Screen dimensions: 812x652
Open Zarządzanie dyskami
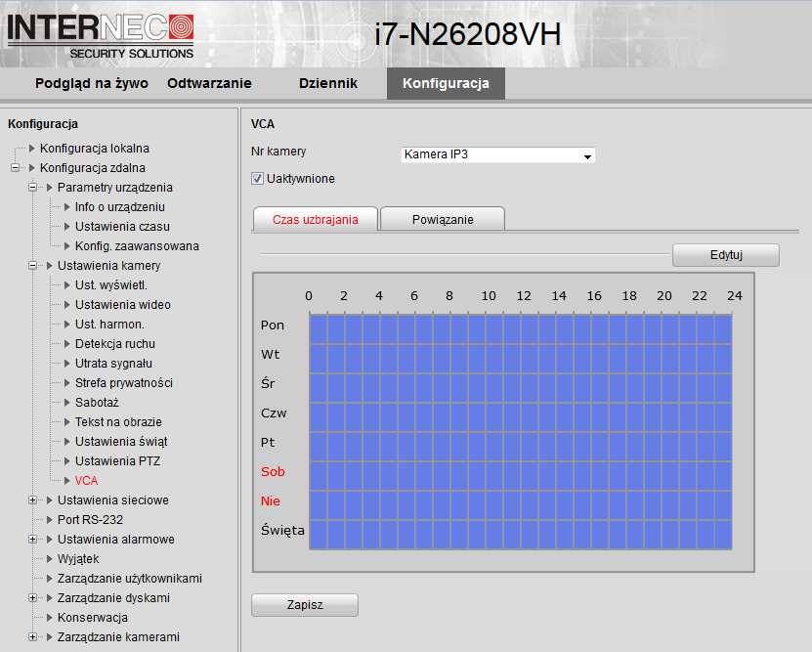113,598
